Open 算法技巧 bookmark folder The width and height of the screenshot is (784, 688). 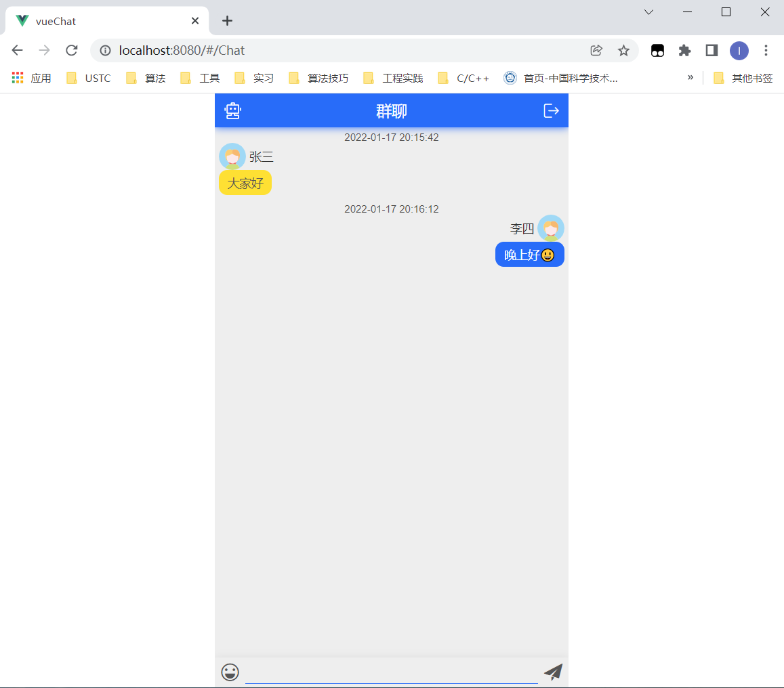point(318,78)
